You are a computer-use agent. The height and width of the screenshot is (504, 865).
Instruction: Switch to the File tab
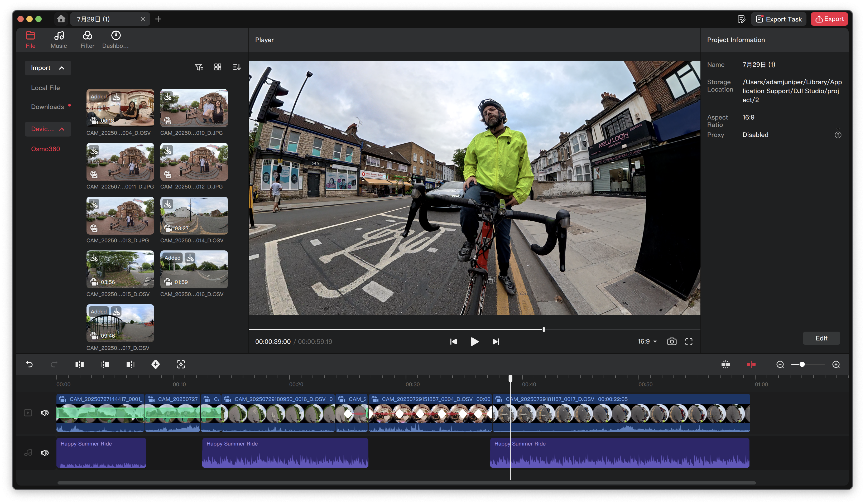coord(31,40)
